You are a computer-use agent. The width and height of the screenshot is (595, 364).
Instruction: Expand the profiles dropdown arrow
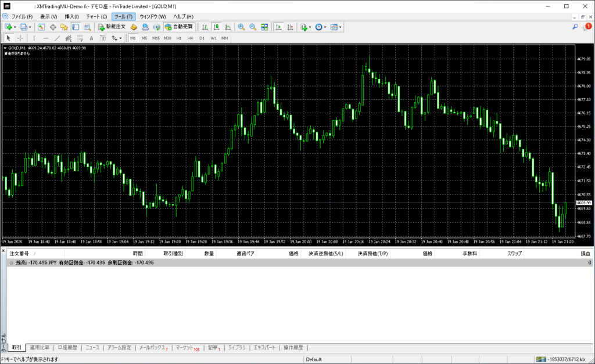30,27
